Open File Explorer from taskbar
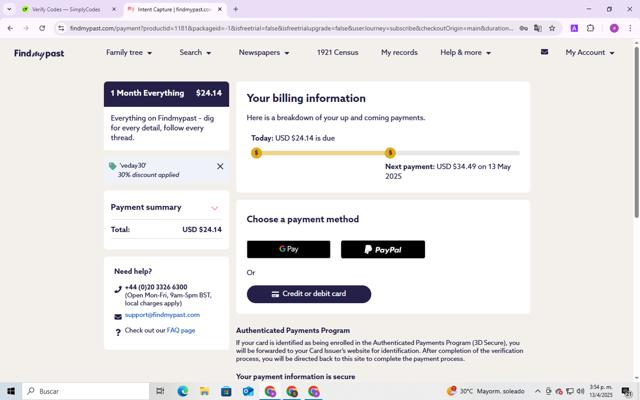The width and height of the screenshot is (640, 400). point(204,391)
